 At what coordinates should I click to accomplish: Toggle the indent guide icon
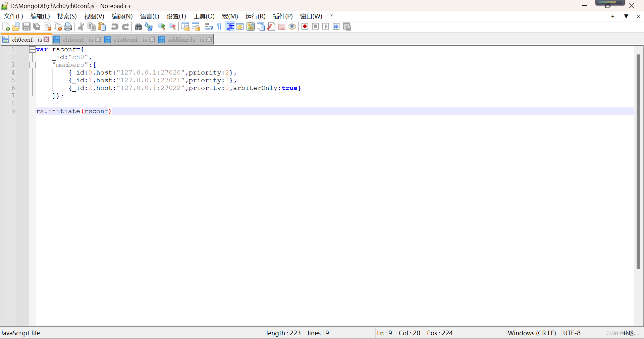pyautogui.click(x=230, y=27)
